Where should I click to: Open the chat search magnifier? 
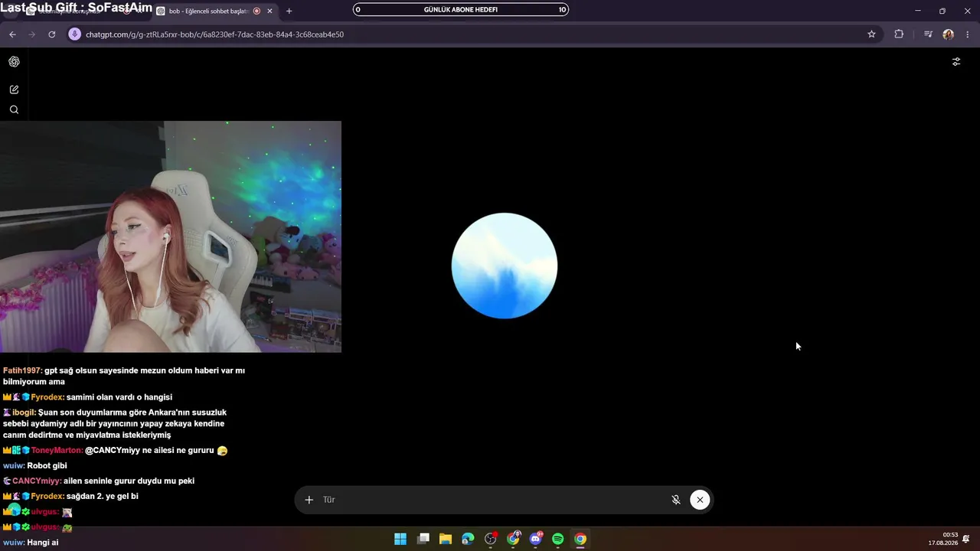pyautogui.click(x=14, y=110)
